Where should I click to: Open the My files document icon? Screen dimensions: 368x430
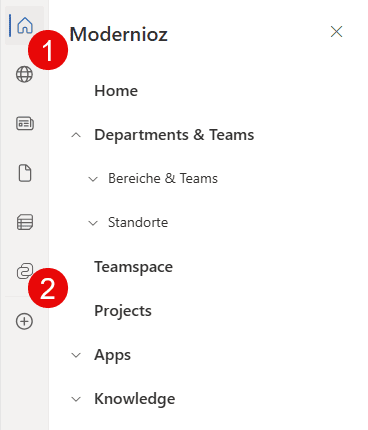click(x=25, y=173)
